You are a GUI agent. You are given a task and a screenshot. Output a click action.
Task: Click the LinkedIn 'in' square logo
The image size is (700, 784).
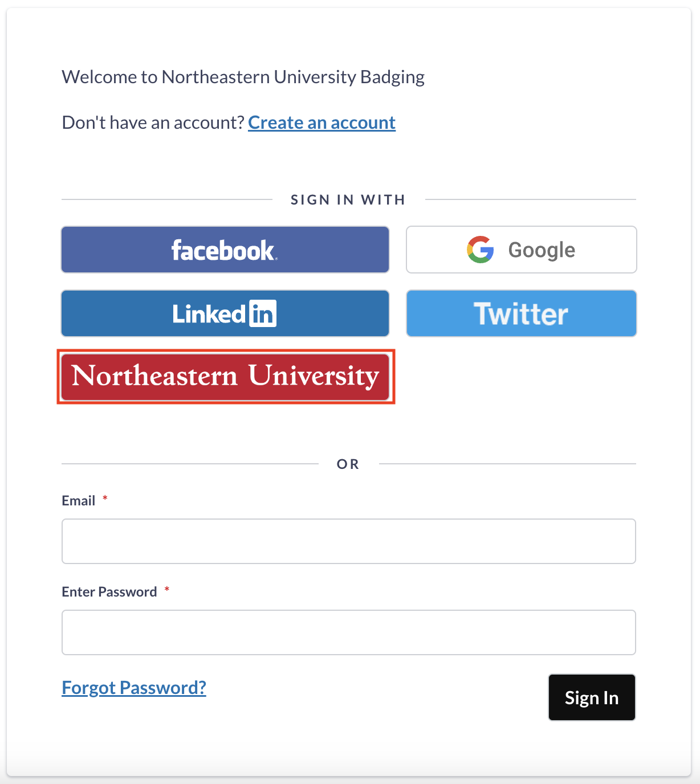click(263, 313)
